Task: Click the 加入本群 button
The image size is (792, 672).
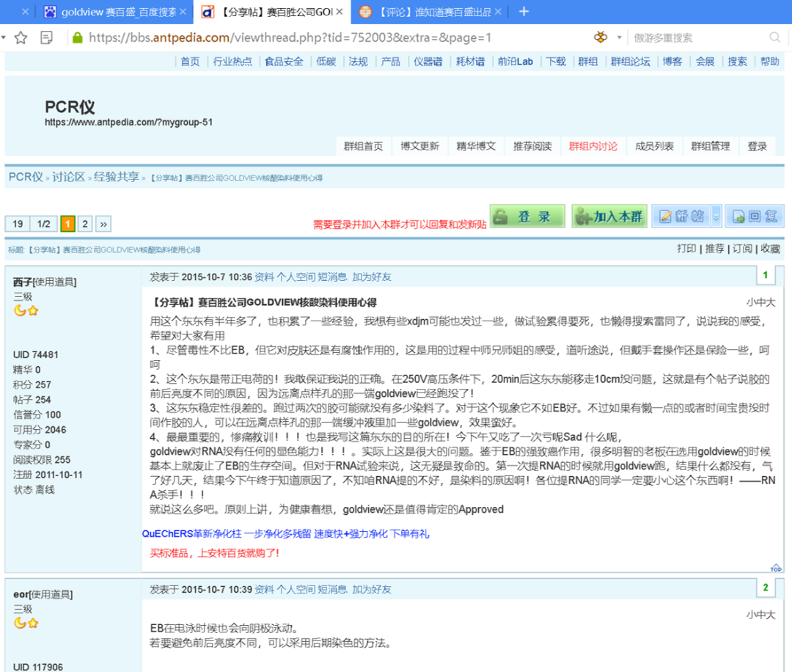Action: [x=609, y=216]
